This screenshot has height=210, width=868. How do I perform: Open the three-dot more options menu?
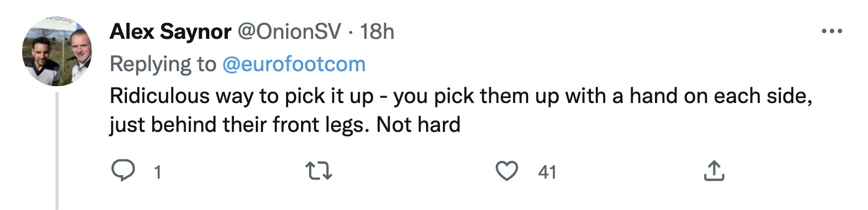coord(832,31)
